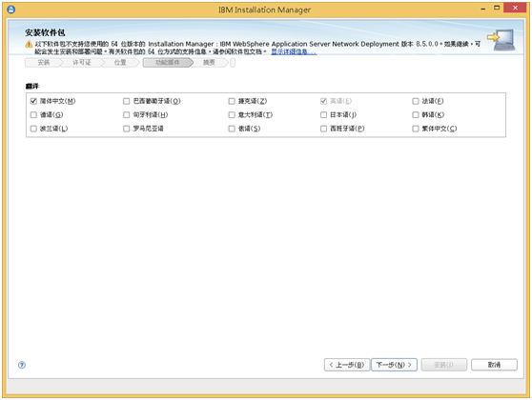This screenshot has height=400, width=532.
Task: Enable the 德语(G) checkbox
Action: pyautogui.click(x=33, y=115)
